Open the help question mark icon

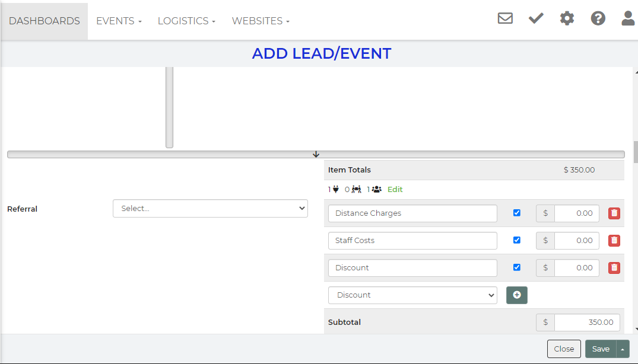point(598,18)
